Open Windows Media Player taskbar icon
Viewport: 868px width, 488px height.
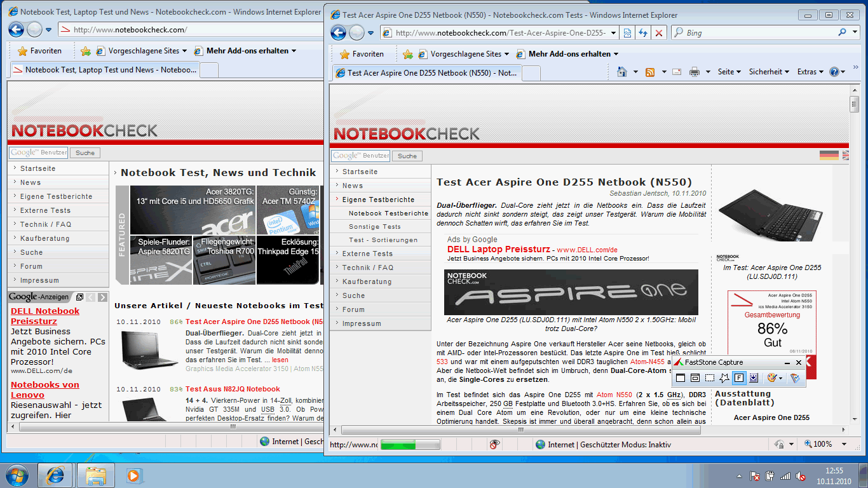point(133,475)
